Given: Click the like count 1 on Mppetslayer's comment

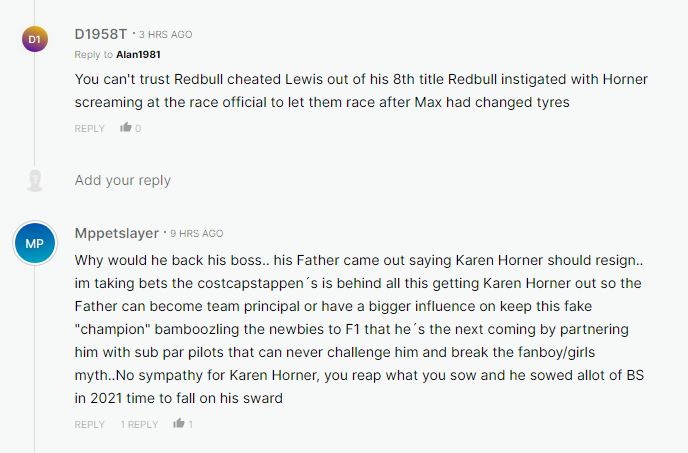Looking at the screenshot, I should coord(191,425).
